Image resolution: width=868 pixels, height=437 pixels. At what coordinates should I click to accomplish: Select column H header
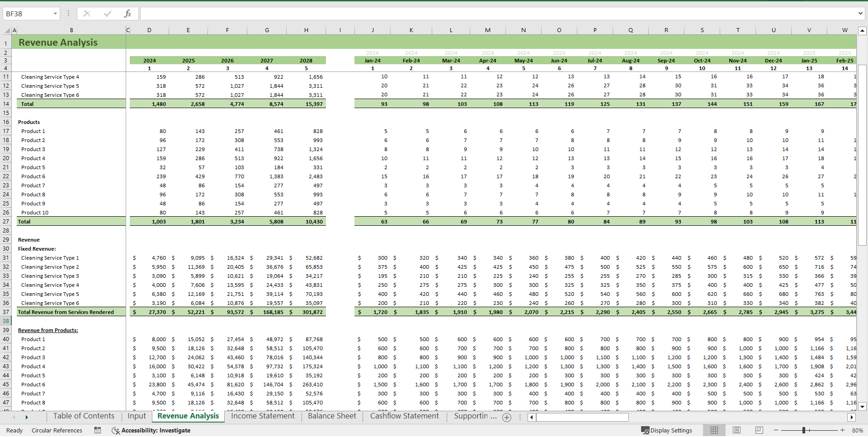point(306,30)
